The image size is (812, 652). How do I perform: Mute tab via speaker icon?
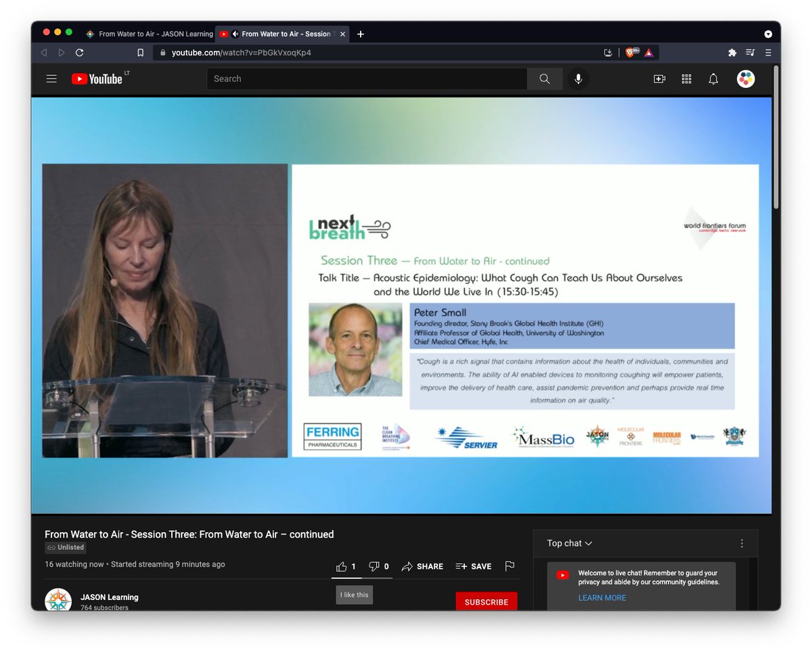235,34
